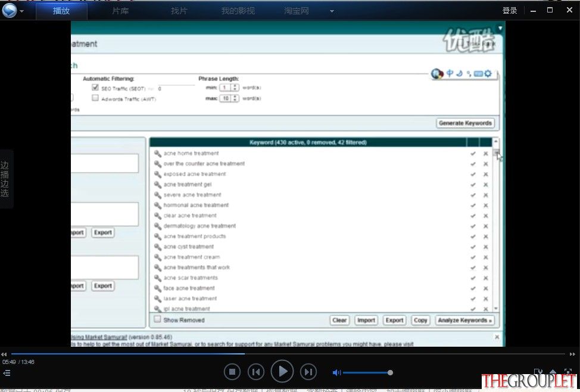Screen dimensions: 580x392
Task: Enter fullscreen mode
Action: point(568,371)
